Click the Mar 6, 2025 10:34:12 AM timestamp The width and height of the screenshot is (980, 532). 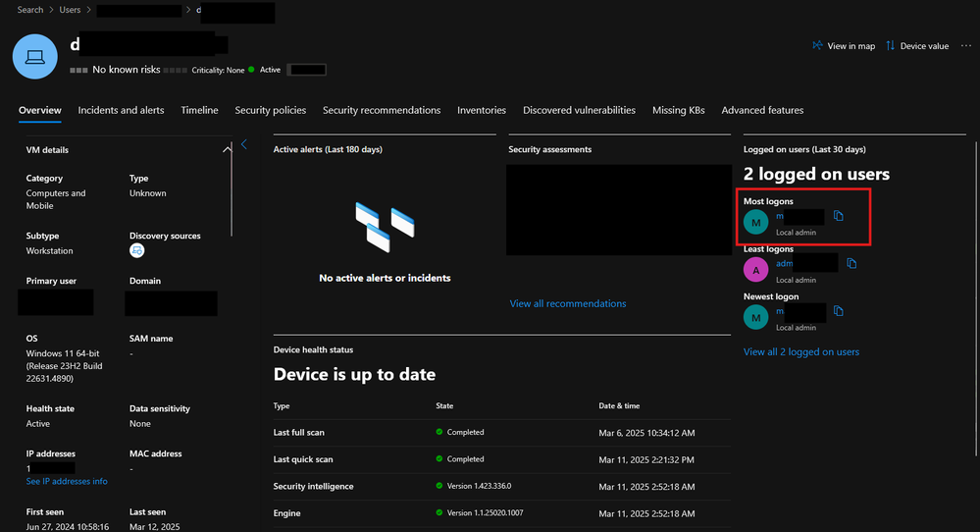click(646, 433)
